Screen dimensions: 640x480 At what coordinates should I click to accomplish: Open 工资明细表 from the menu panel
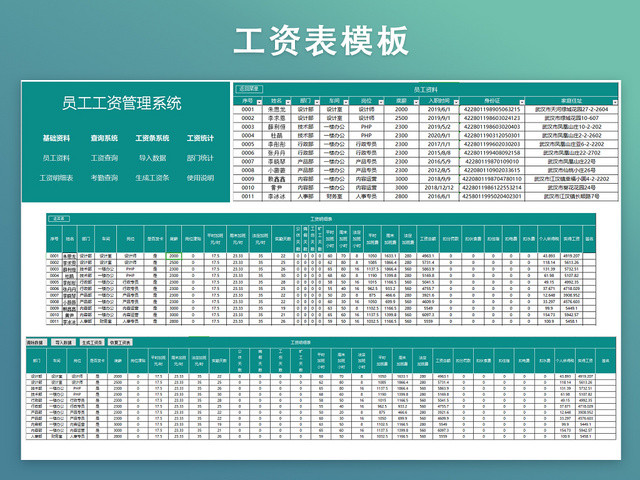[x=56, y=178]
